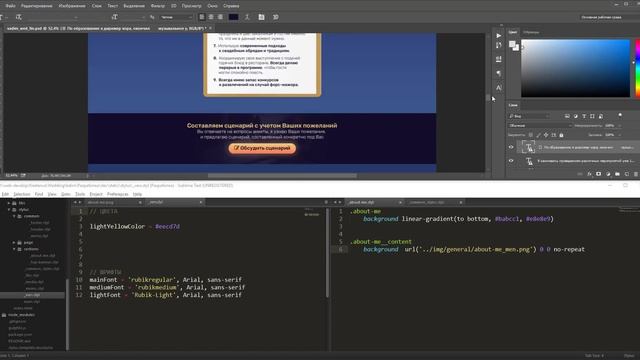Screen dimensions: 640x360
Task: Open the anti-aliasing method dropdown in options bar
Action: 176,17
